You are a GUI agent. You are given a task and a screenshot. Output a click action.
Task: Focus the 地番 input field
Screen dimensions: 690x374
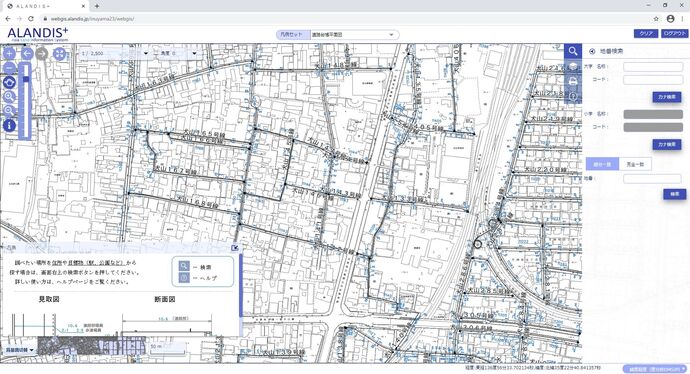pyautogui.click(x=652, y=179)
